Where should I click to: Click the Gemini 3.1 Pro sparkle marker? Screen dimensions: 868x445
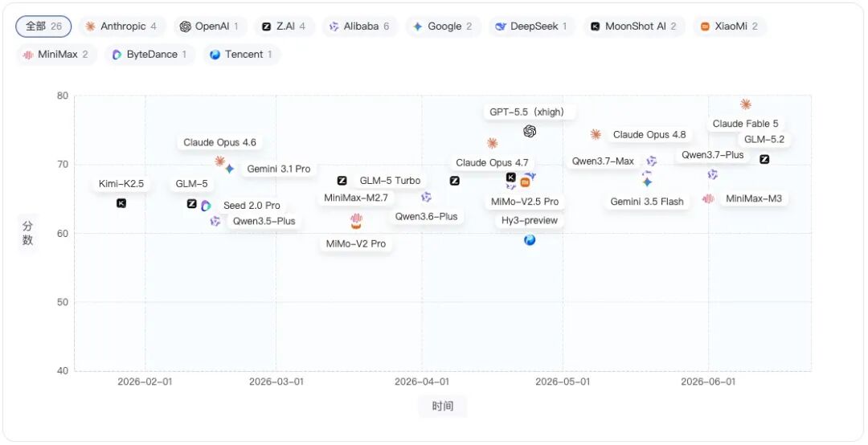230,169
